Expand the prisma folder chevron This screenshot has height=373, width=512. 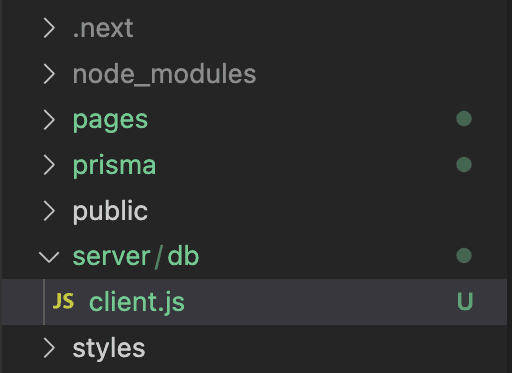click(x=49, y=165)
